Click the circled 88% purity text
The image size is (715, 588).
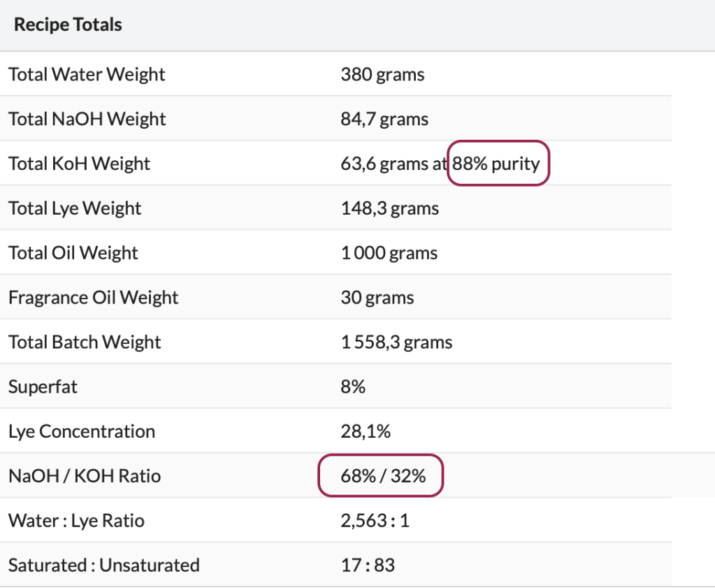[x=497, y=164]
